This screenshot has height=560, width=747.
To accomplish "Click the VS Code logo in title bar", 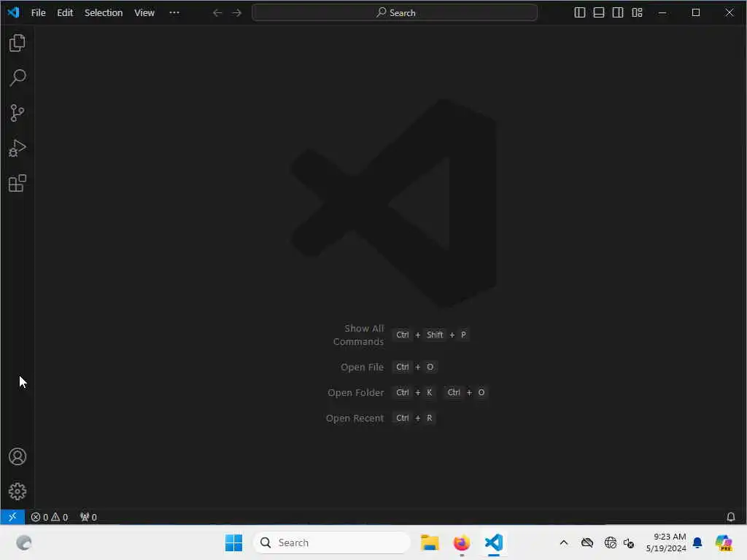I will [13, 12].
